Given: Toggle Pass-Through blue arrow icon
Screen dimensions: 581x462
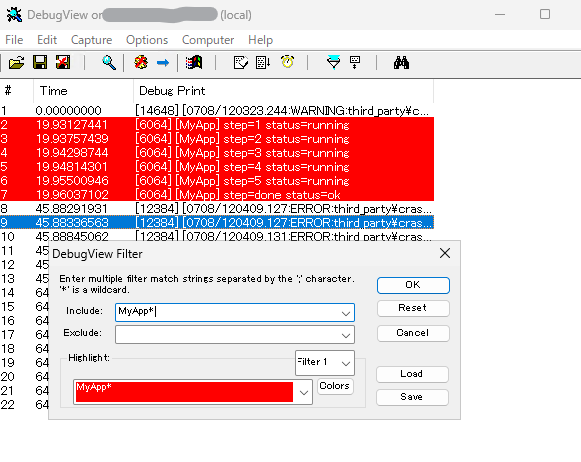Looking at the screenshot, I should [x=163, y=63].
